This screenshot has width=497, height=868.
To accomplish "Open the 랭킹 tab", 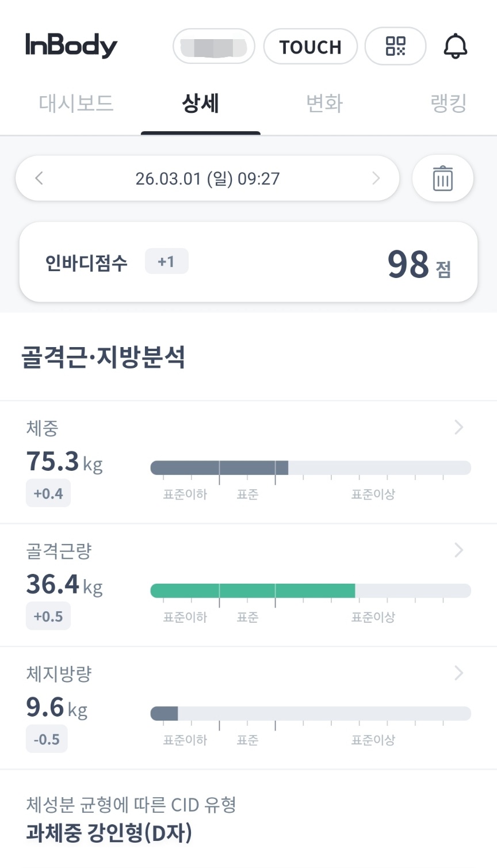I will 448,104.
